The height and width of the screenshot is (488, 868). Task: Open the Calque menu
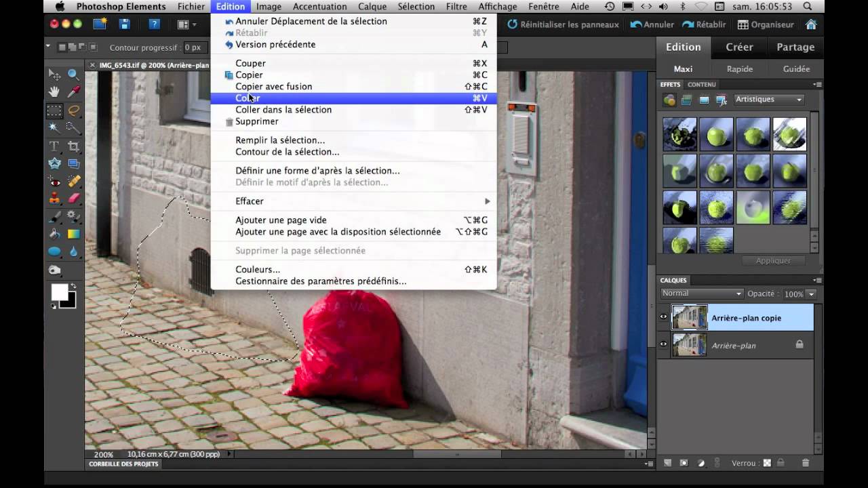pos(372,7)
